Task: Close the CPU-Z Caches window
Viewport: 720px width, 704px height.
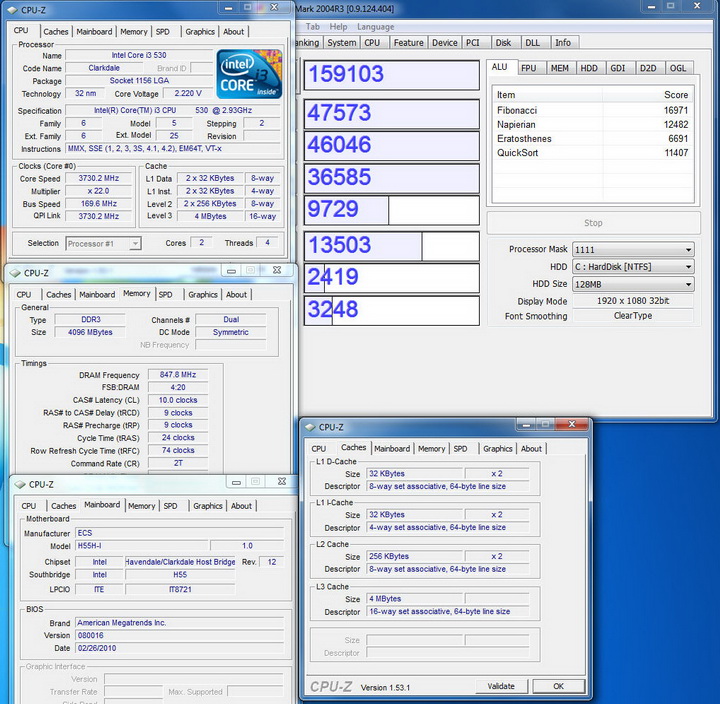Action: coord(572,424)
